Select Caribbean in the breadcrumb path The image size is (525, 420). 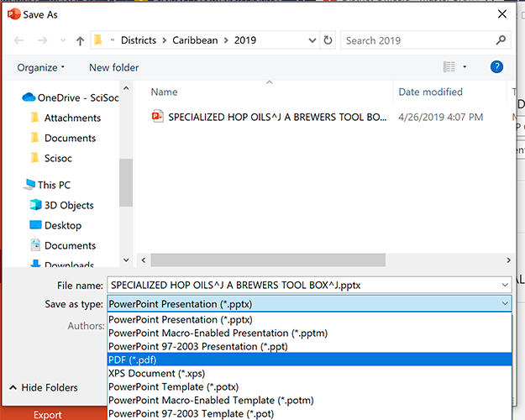[x=195, y=40]
